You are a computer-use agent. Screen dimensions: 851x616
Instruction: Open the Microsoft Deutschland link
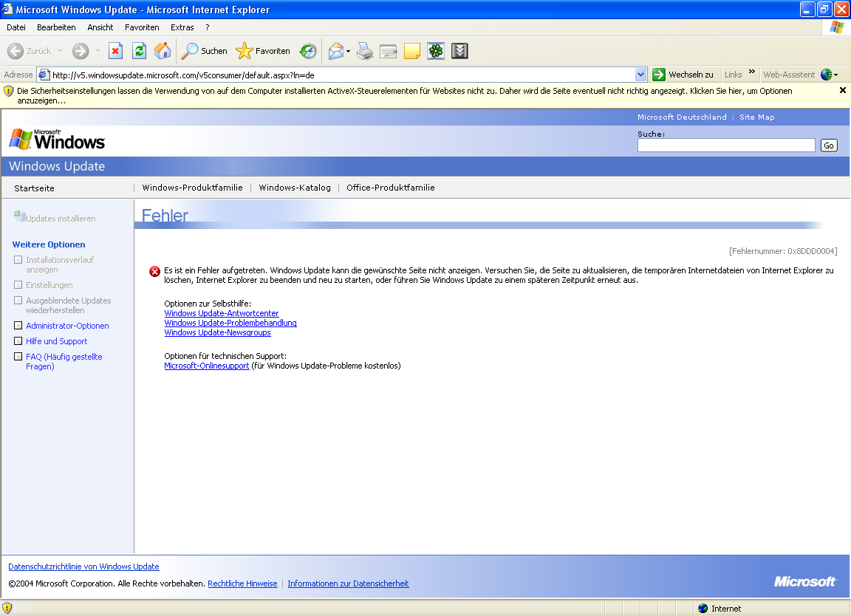click(682, 117)
